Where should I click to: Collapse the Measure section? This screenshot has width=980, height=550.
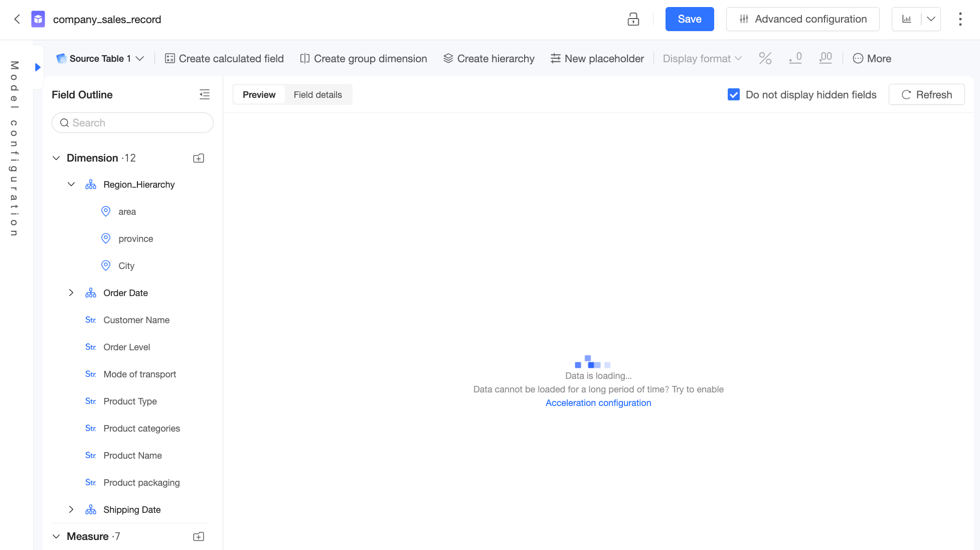click(56, 536)
